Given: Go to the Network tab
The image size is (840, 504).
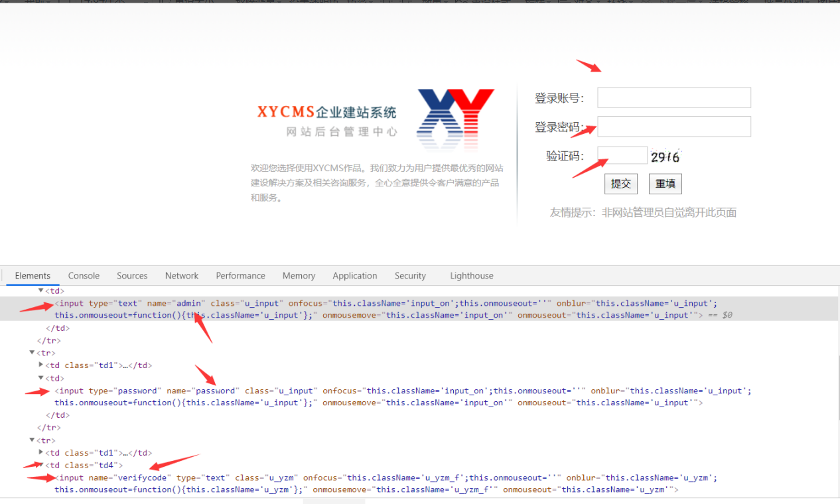Looking at the screenshot, I should (x=182, y=276).
